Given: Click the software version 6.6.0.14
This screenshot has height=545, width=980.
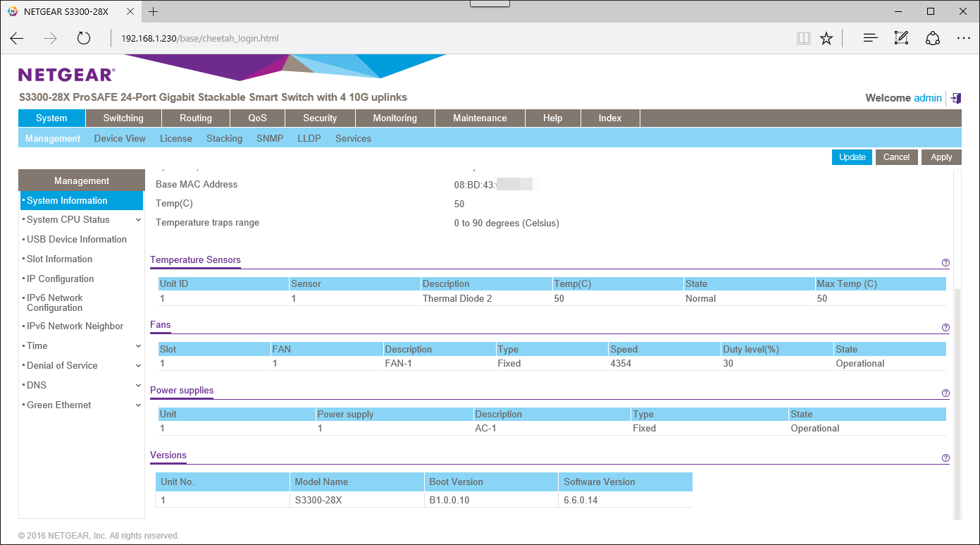Looking at the screenshot, I should (x=581, y=501).
